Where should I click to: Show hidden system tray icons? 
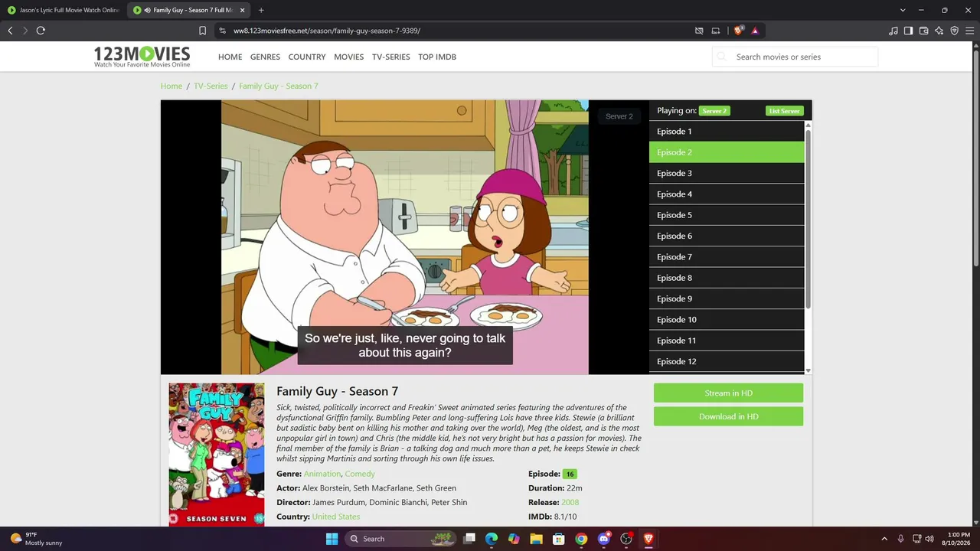(x=884, y=539)
